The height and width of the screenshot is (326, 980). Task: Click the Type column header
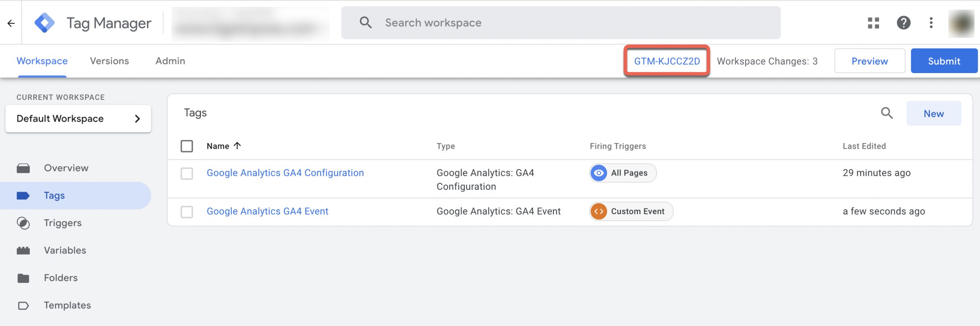pyautogui.click(x=446, y=146)
